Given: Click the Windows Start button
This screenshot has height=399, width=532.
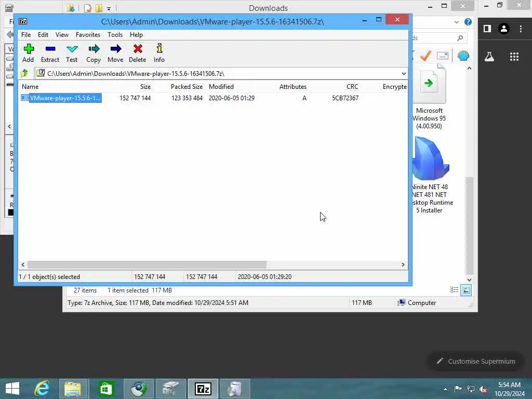Looking at the screenshot, I should pos(12,389).
